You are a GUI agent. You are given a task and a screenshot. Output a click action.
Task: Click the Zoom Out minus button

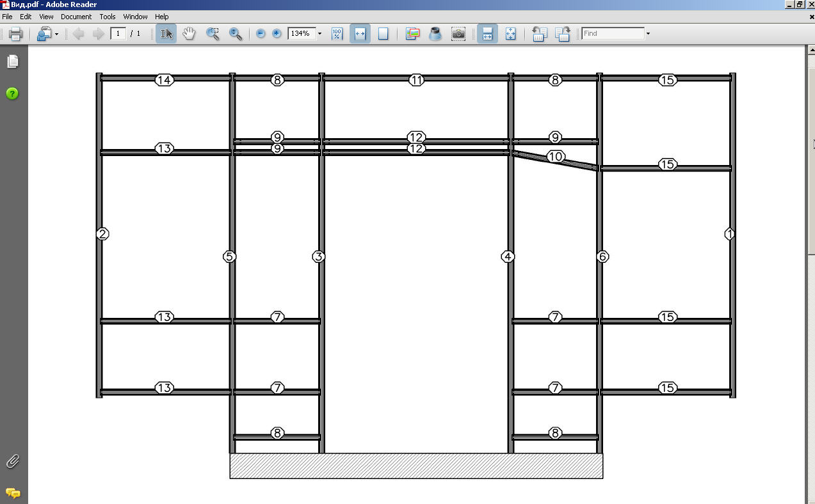click(x=261, y=33)
